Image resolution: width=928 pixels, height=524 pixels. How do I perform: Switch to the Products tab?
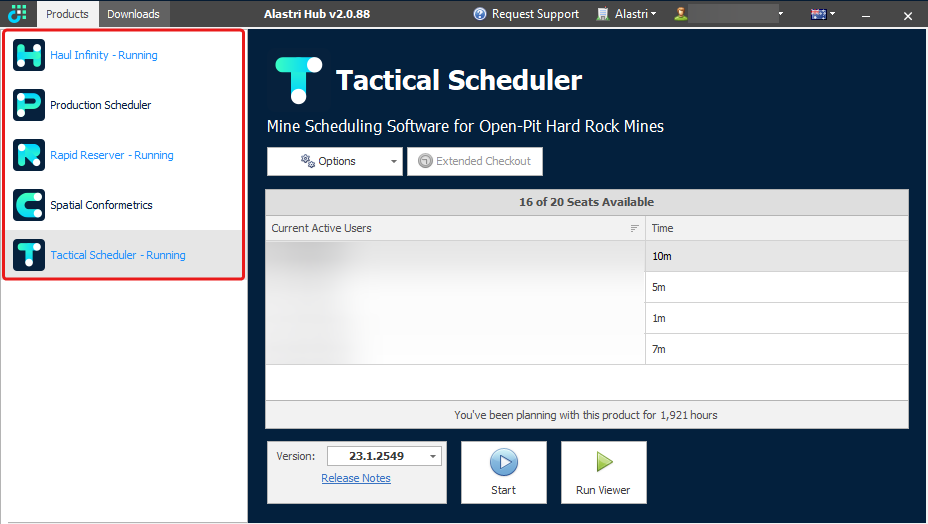coord(67,14)
